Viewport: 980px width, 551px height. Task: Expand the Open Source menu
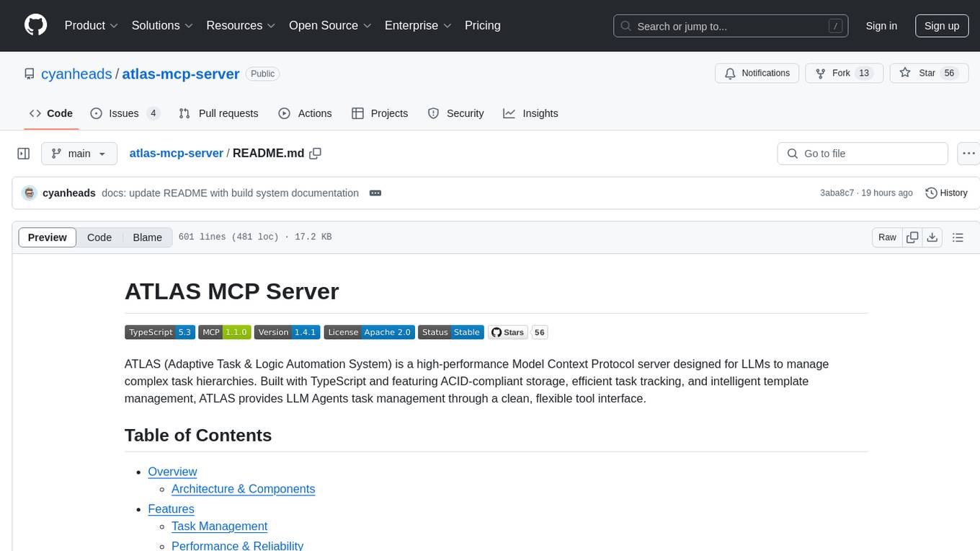[330, 25]
